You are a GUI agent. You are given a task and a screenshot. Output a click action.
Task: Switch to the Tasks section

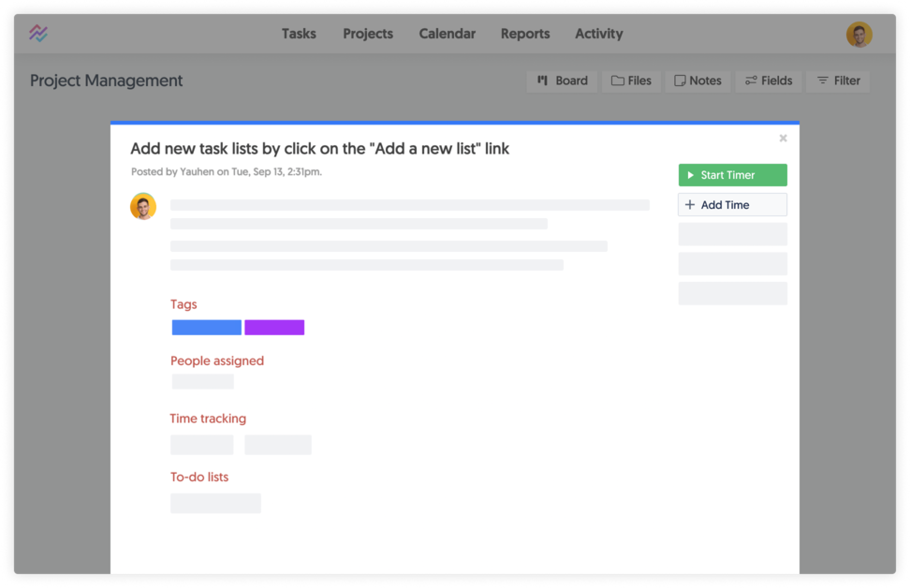299,34
